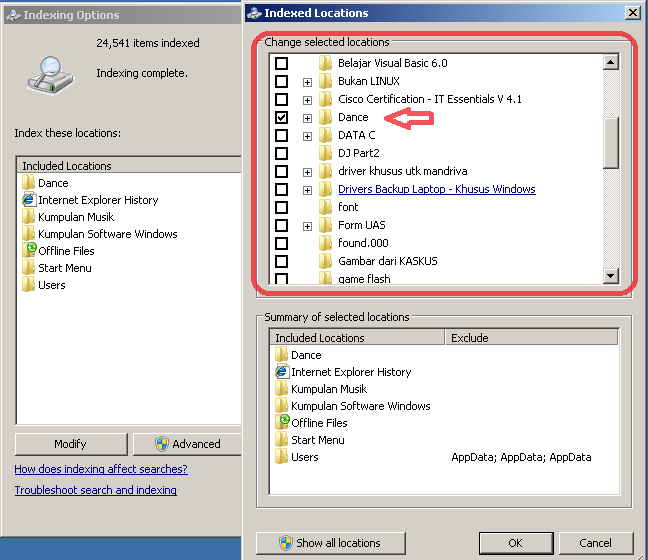This screenshot has width=648, height=560.
Task: Click Indexing Options title bar icon
Action: point(13,15)
